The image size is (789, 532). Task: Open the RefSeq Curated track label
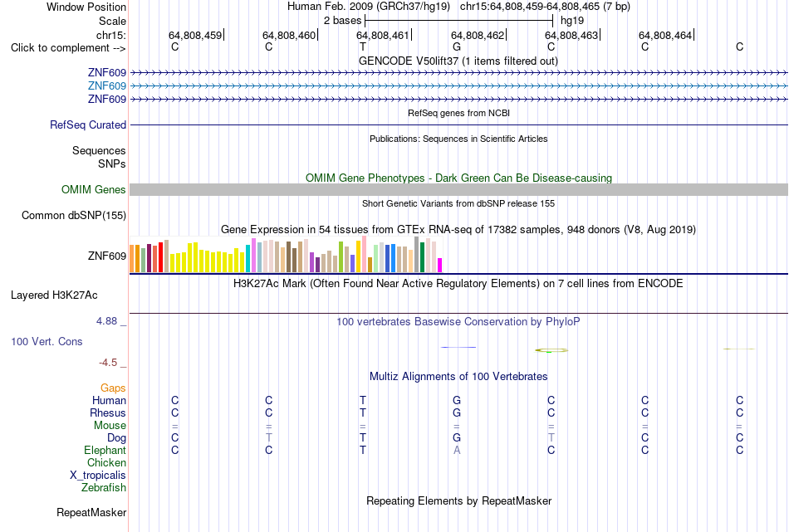(88, 124)
